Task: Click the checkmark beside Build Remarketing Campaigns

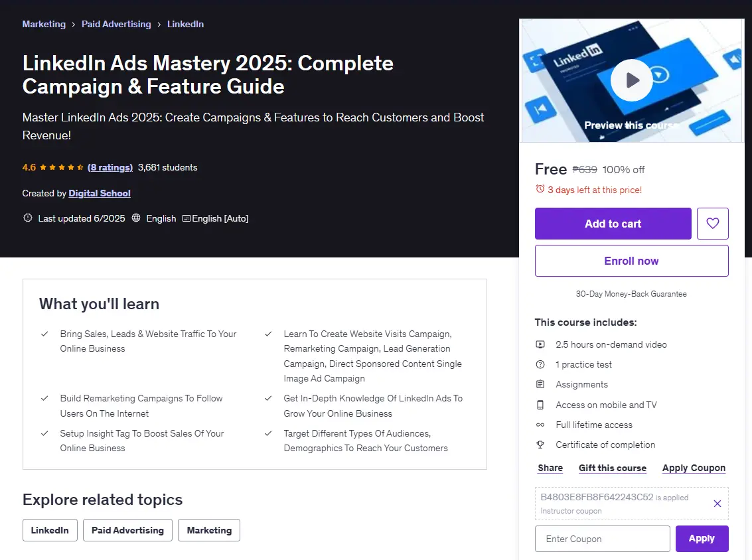Action: click(44, 398)
